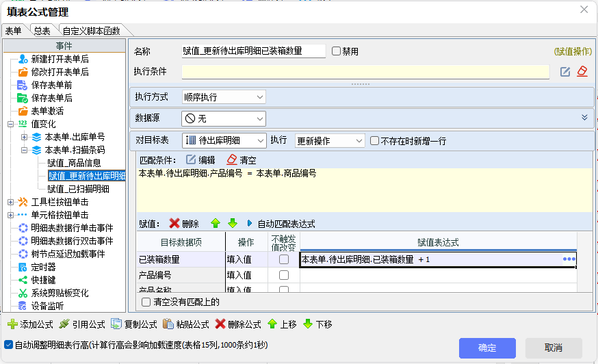
Task: Click 表单激活 icon
Action: pos(23,111)
